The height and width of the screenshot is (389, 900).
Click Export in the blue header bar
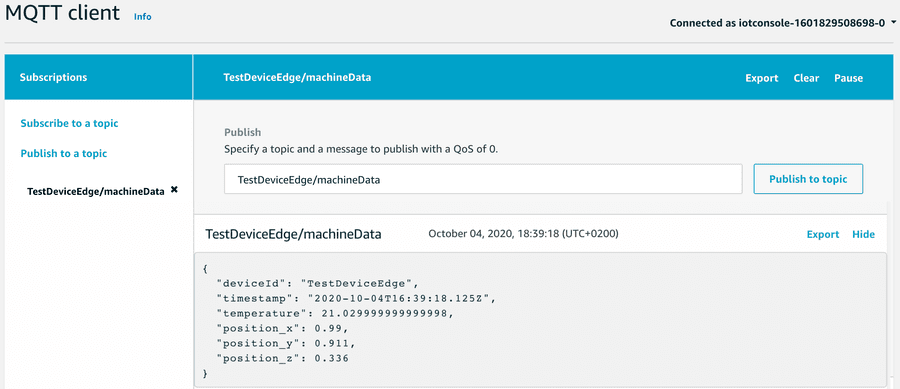[762, 78]
